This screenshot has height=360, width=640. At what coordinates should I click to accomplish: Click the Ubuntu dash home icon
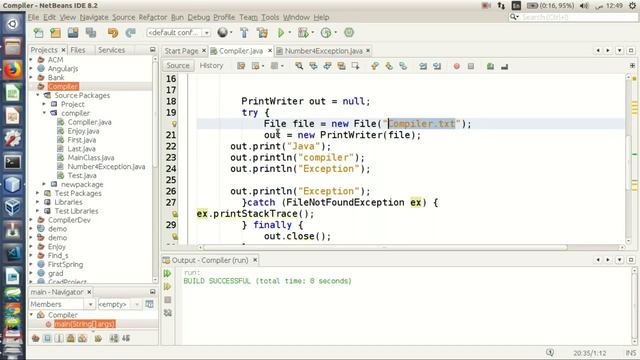[12, 24]
